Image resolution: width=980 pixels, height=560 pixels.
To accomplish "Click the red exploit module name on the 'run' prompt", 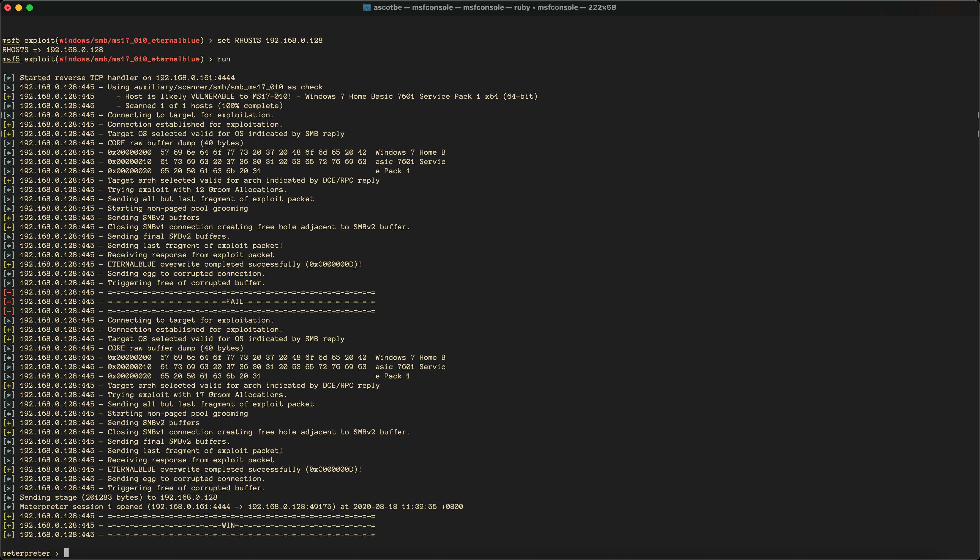I will pyautogui.click(x=129, y=59).
